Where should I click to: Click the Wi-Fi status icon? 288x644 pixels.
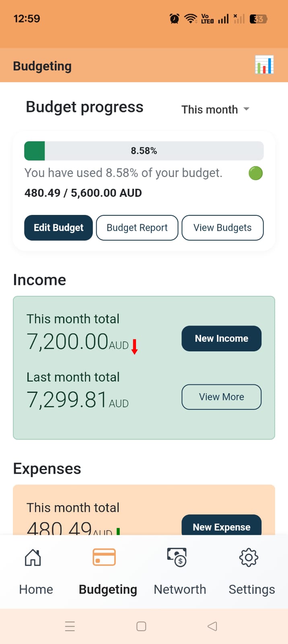coord(190,18)
